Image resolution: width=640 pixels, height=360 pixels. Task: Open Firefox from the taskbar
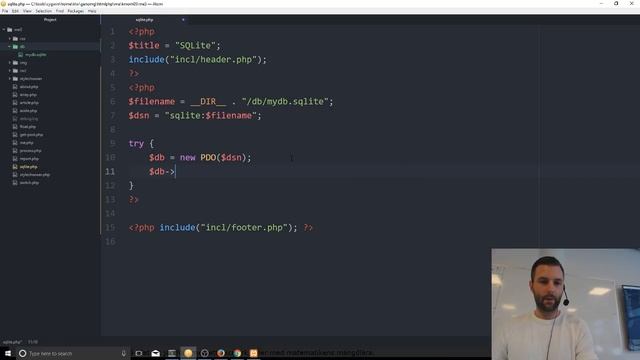click(221, 353)
